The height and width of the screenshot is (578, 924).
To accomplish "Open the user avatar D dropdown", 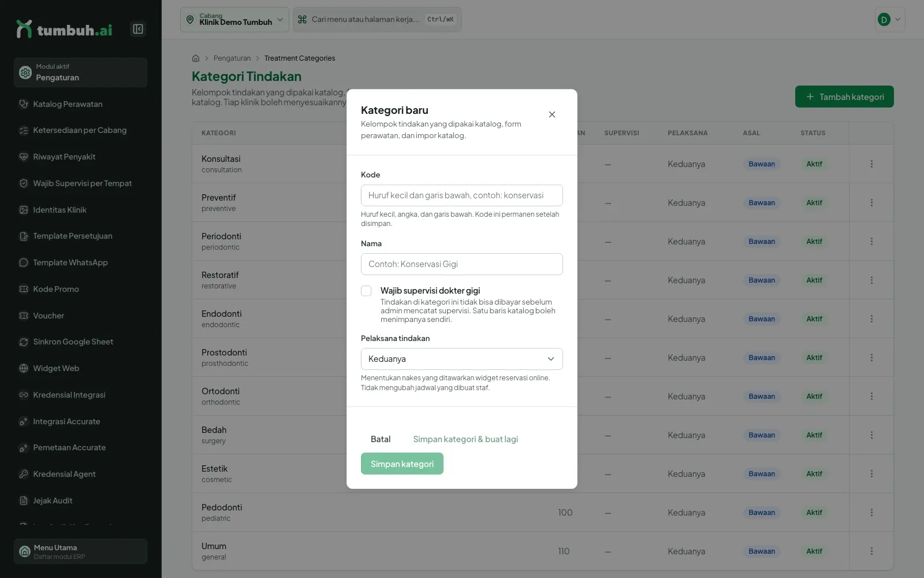I will click(x=890, y=20).
